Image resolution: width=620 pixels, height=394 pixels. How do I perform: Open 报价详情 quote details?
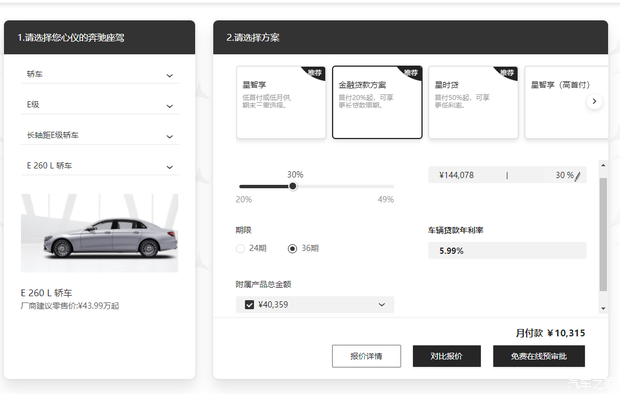click(x=366, y=356)
